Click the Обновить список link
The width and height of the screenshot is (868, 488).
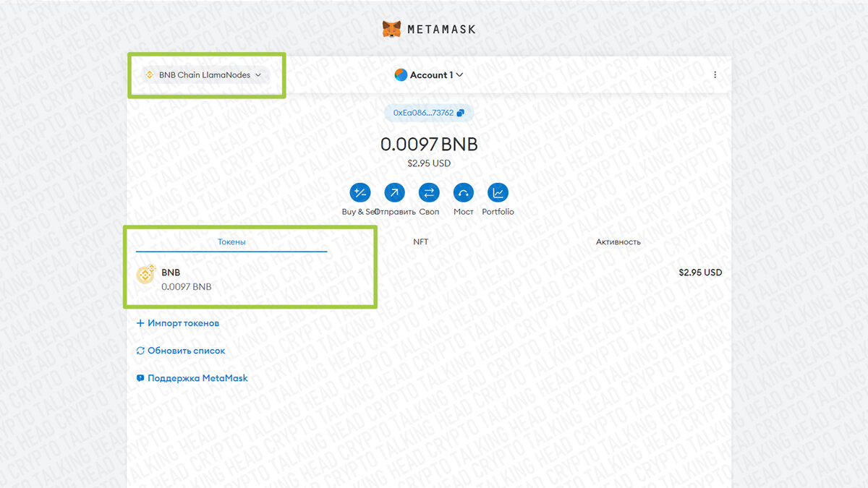point(181,351)
